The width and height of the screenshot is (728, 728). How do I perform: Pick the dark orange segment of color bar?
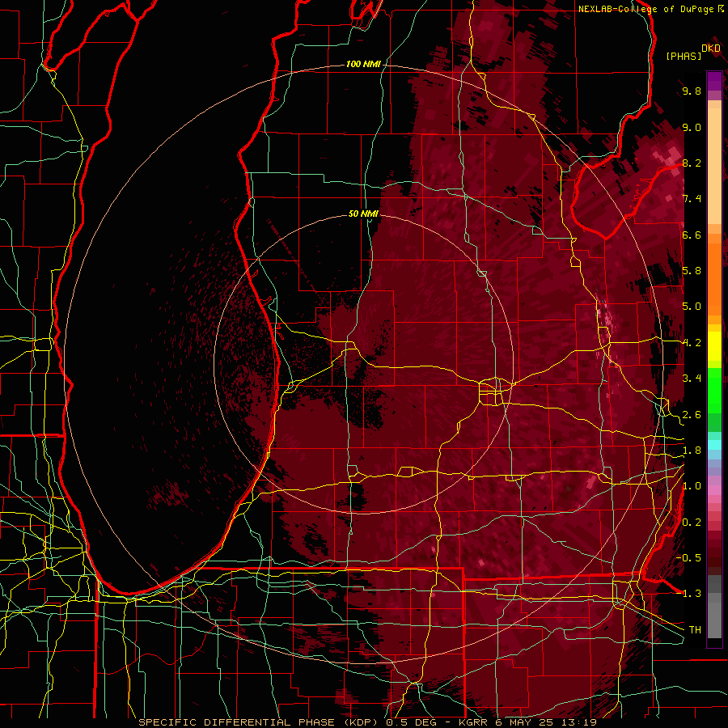pyautogui.click(x=714, y=279)
